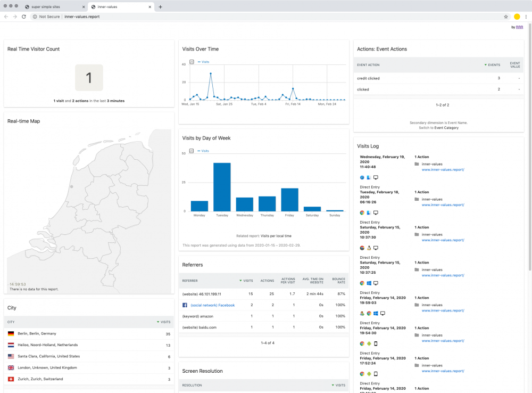Image resolution: width=532 pixels, height=393 pixels.
Task: Switch secondary dimension to Event Category
Action: click(446, 128)
